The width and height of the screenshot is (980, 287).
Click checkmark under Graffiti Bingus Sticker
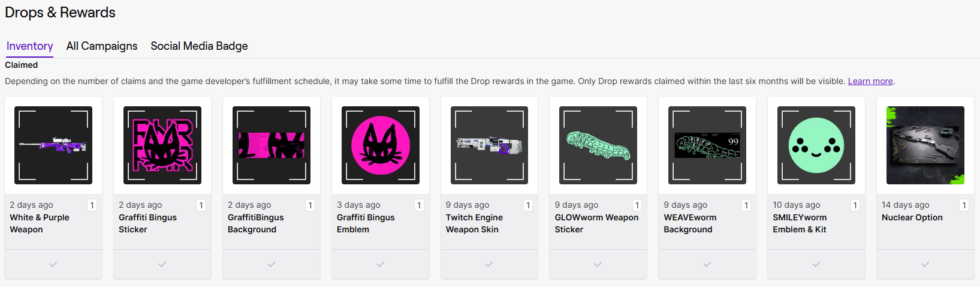(x=162, y=264)
